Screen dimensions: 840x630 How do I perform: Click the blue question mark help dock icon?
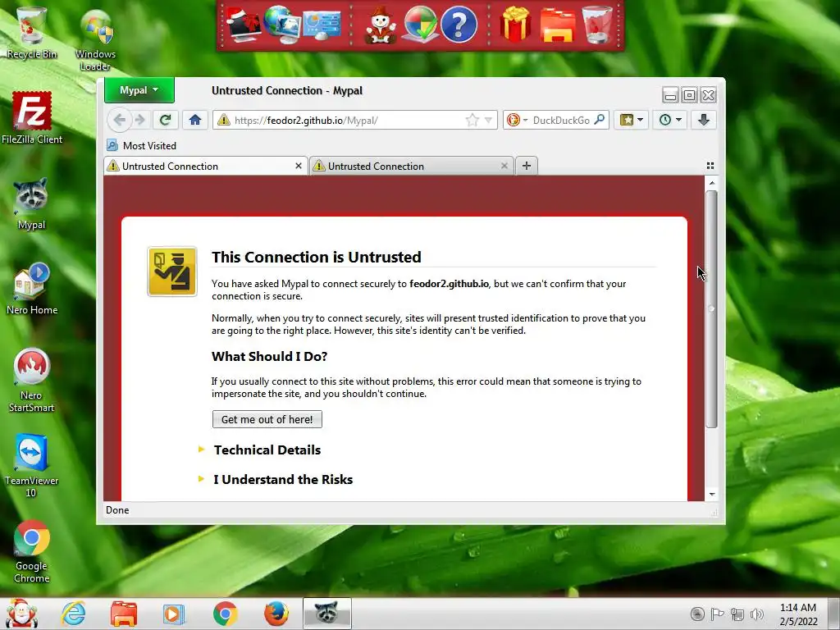[459, 25]
